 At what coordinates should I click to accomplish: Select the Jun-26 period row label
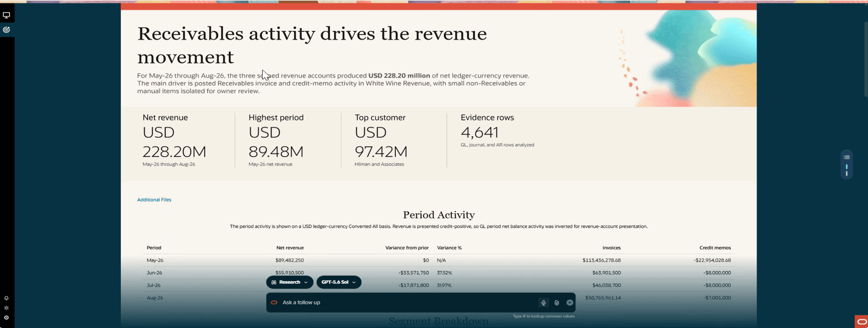tap(154, 273)
